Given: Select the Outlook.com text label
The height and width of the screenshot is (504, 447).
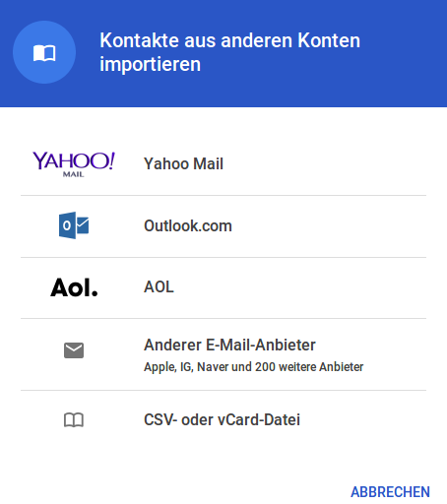Looking at the screenshot, I should (x=188, y=225).
